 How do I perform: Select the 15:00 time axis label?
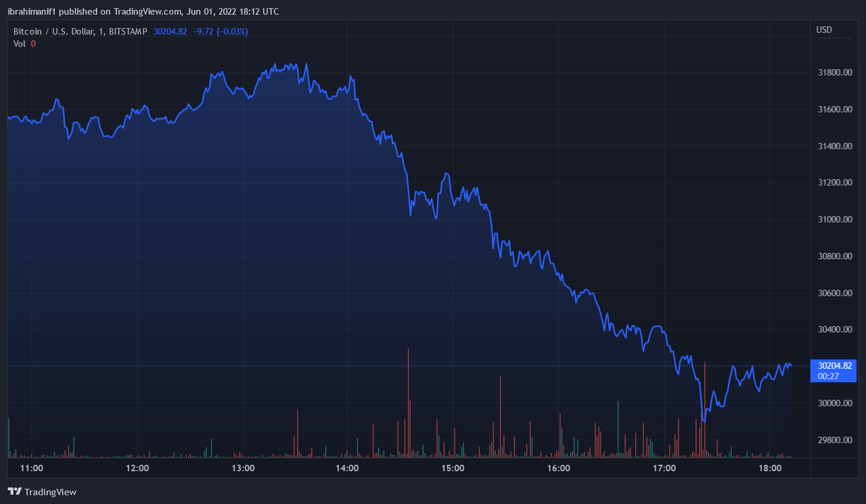(453, 468)
